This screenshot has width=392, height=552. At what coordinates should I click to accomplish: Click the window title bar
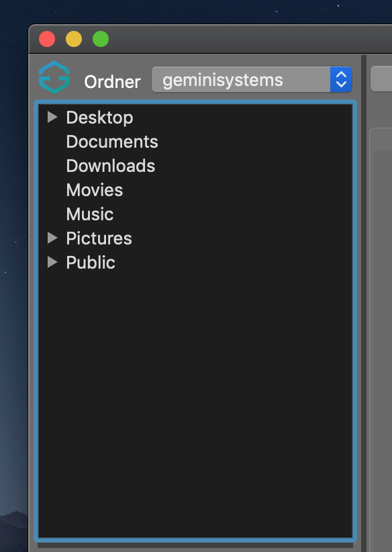click(x=246, y=39)
